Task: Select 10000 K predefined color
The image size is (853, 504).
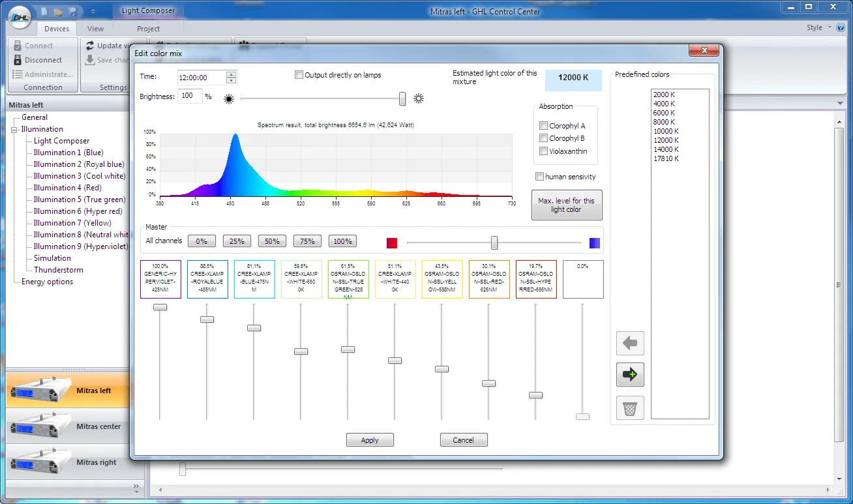Action: (x=666, y=131)
